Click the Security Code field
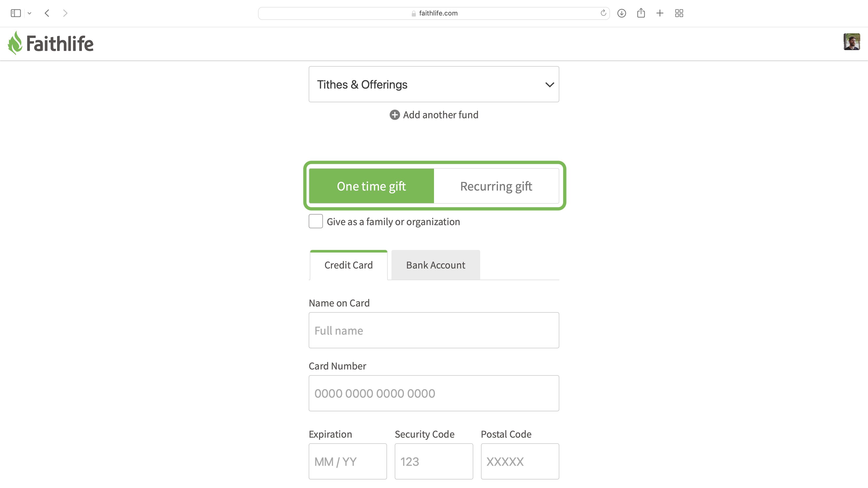The width and height of the screenshot is (868, 488). pyautogui.click(x=434, y=461)
